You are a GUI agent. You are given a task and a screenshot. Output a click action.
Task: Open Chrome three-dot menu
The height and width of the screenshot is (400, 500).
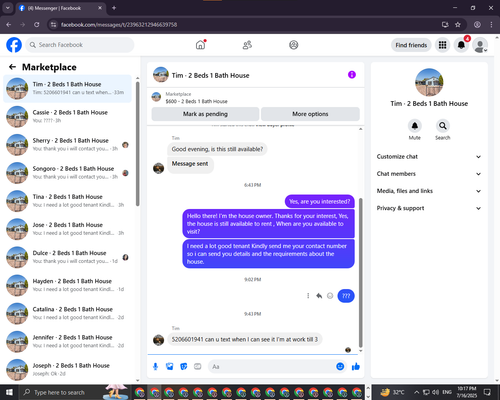491,25
